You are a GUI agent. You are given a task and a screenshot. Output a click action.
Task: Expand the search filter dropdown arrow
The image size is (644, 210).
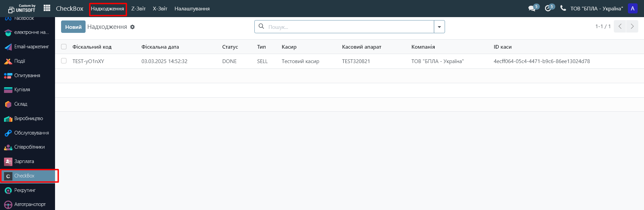[x=439, y=27]
